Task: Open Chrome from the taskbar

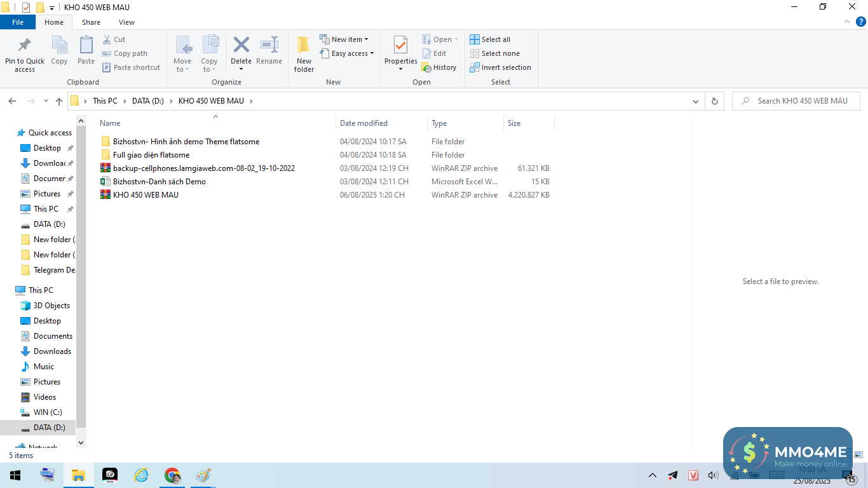Action: click(x=172, y=475)
